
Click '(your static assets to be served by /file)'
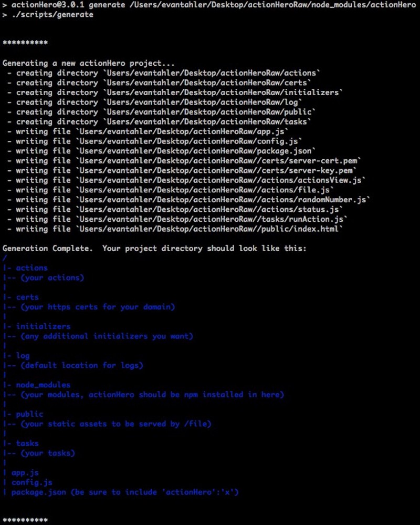(x=107, y=424)
